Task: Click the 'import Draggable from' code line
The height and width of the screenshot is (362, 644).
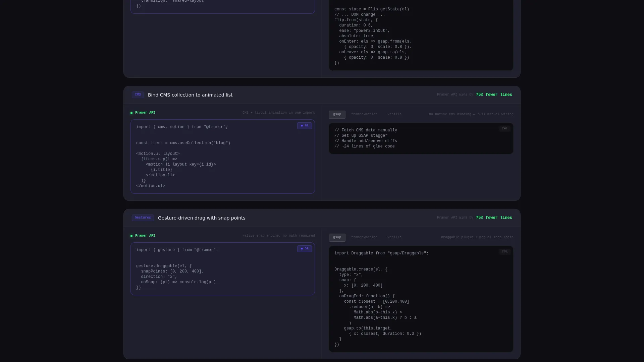Action: [x=381, y=253]
